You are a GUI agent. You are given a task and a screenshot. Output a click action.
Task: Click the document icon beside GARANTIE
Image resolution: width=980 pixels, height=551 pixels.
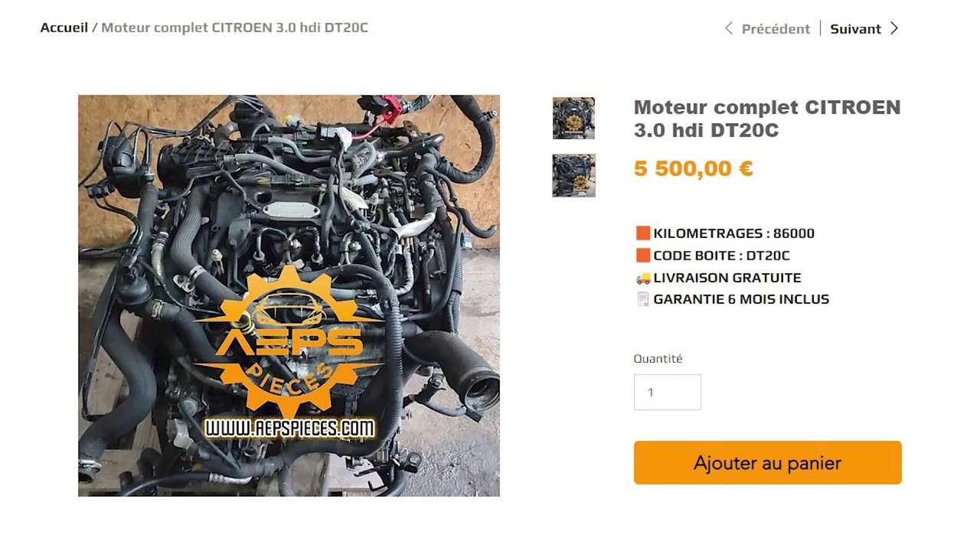tap(643, 299)
